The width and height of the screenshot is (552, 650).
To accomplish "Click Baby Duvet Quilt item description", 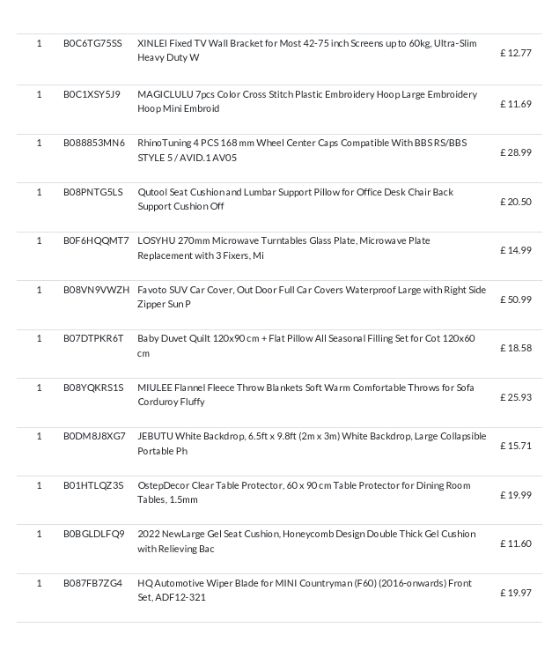I will [306, 346].
